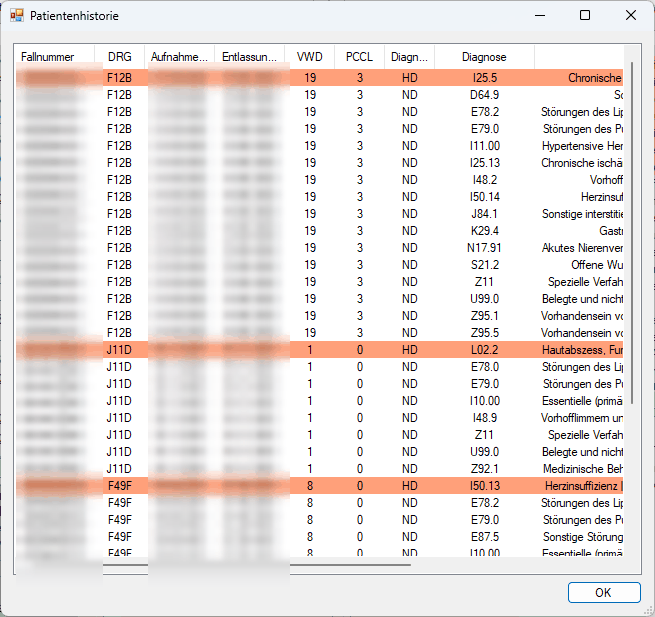Select diagnosis code S21.2
Image resolution: width=655 pixels, height=617 pixels.
[x=485, y=265]
